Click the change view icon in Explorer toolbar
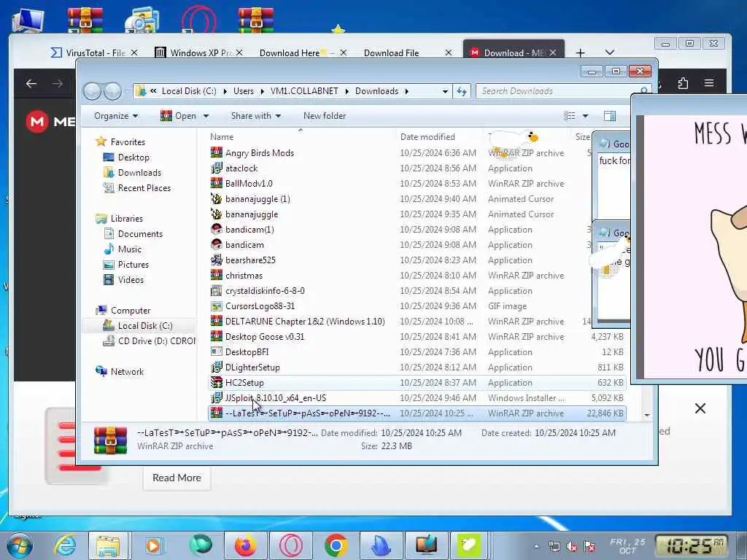Viewport: 747px width, 560px height. pos(569,116)
